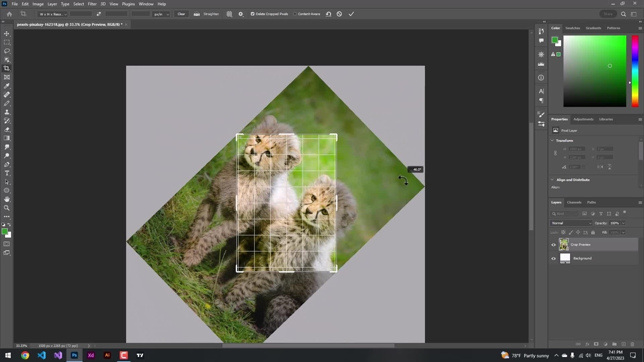
Task: Hide the Crop Preview layer
Action: [x=553, y=245]
